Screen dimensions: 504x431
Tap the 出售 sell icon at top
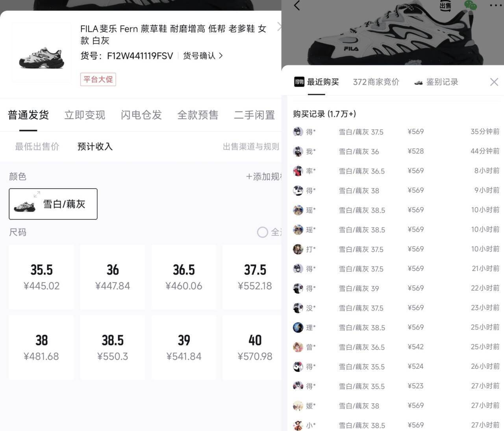click(x=446, y=6)
